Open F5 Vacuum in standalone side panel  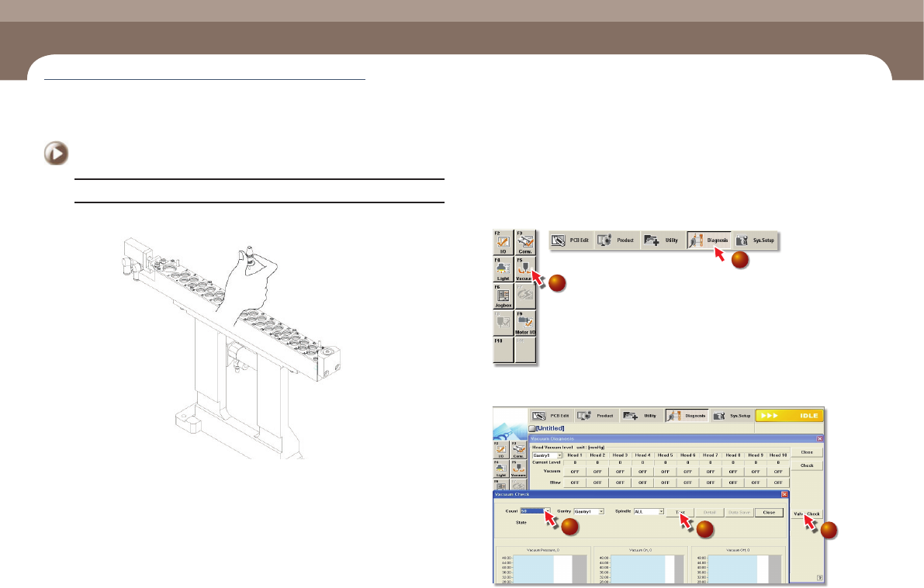coord(525,270)
